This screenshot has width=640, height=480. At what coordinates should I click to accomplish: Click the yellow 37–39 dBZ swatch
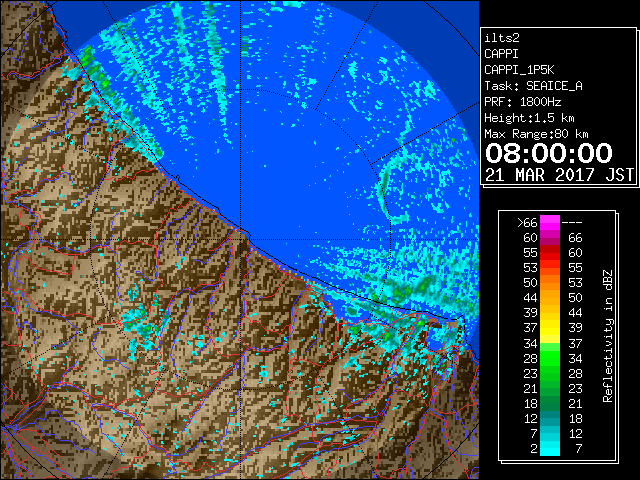pyautogui.click(x=550, y=328)
